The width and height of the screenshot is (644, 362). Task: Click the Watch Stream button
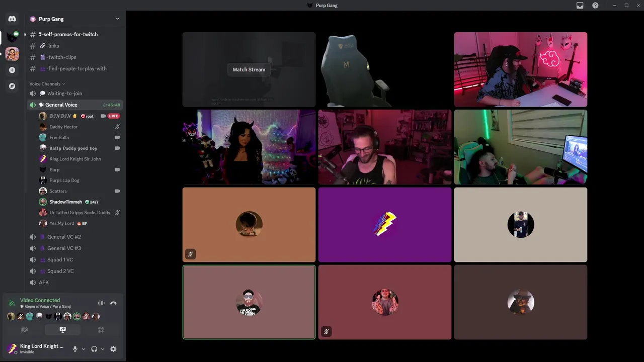point(249,69)
